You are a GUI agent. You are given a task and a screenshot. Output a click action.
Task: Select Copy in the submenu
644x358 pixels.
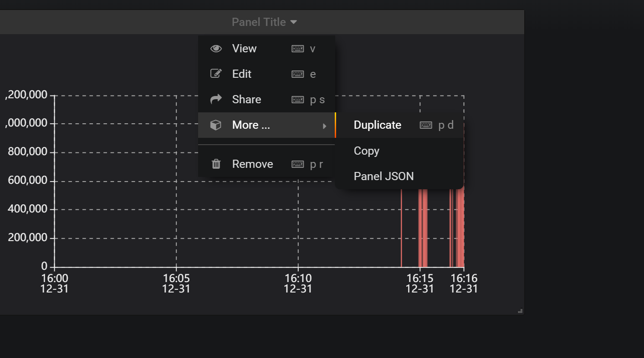coord(367,151)
